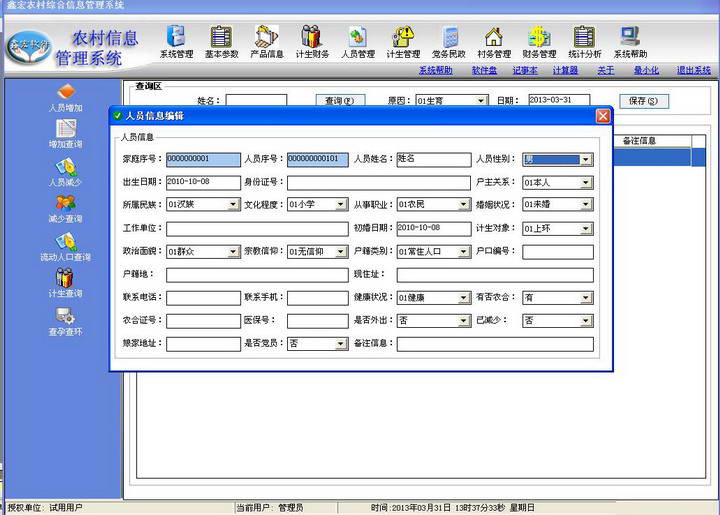Click the 现住址 input field
The image size is (720, 515).
(x=495, y=275)
